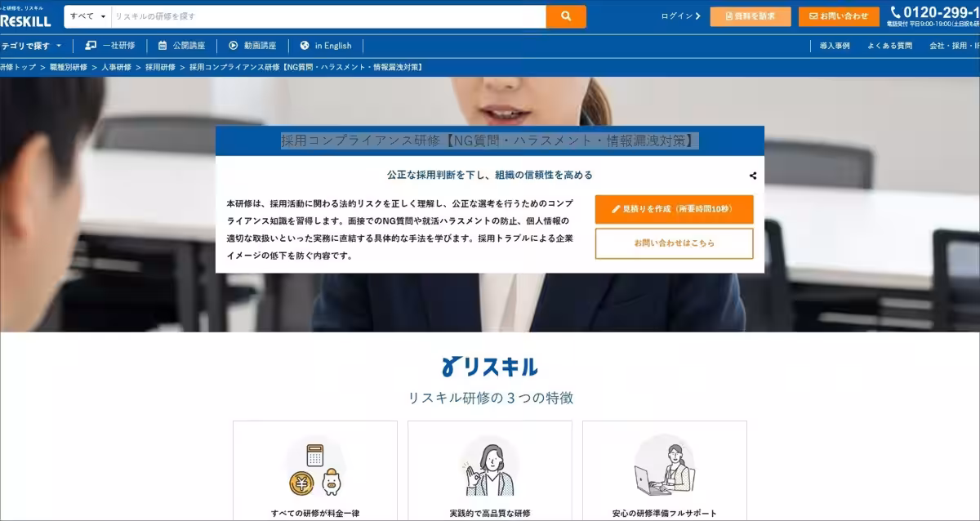
Task: Click the お問い合わせ header button
Action: click(x=839, y=16)
